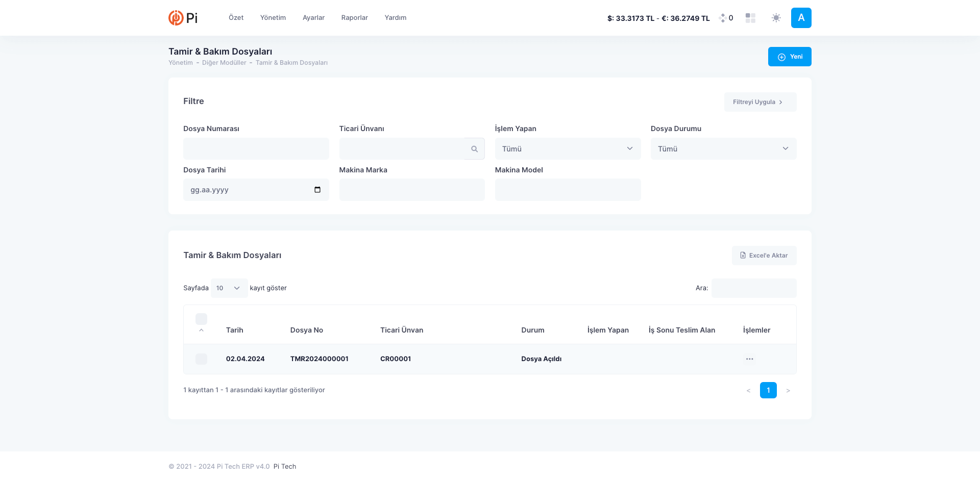Change the records per page dropdown
980x482 pixels.
[229, 288]
